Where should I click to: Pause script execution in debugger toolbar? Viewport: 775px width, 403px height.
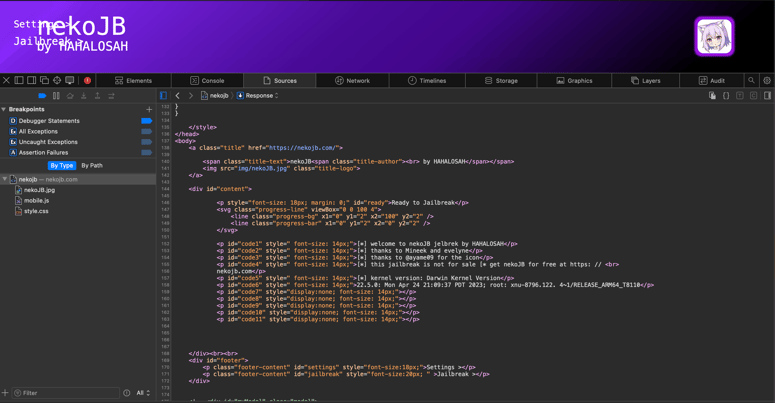[56, 96]
